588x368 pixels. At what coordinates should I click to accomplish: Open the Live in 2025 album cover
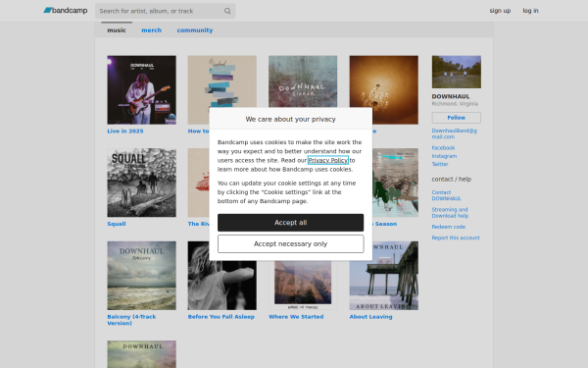(x=141, y=89)
